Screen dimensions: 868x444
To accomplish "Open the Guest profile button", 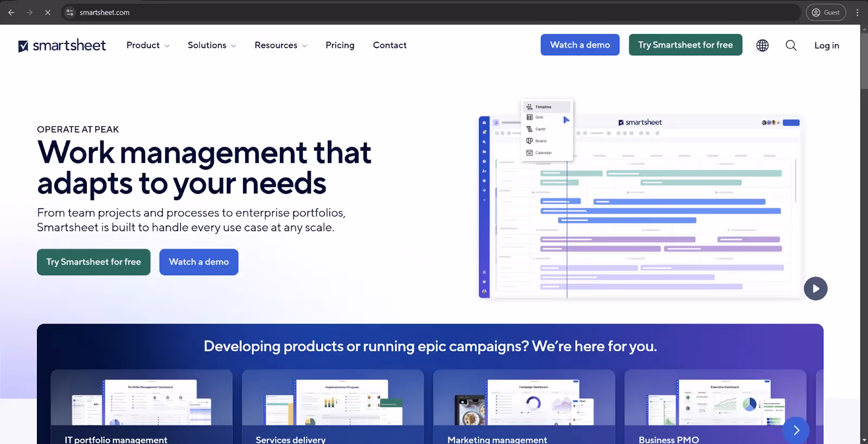I will pyautogui.click(x=826, y=12).
